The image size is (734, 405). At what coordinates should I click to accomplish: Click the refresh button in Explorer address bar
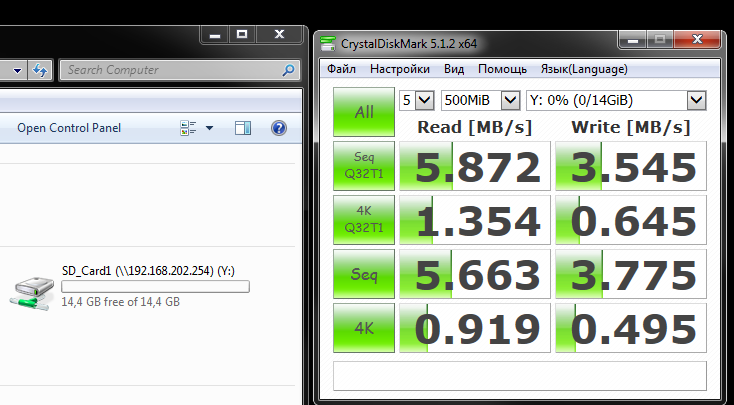point(40,70)
